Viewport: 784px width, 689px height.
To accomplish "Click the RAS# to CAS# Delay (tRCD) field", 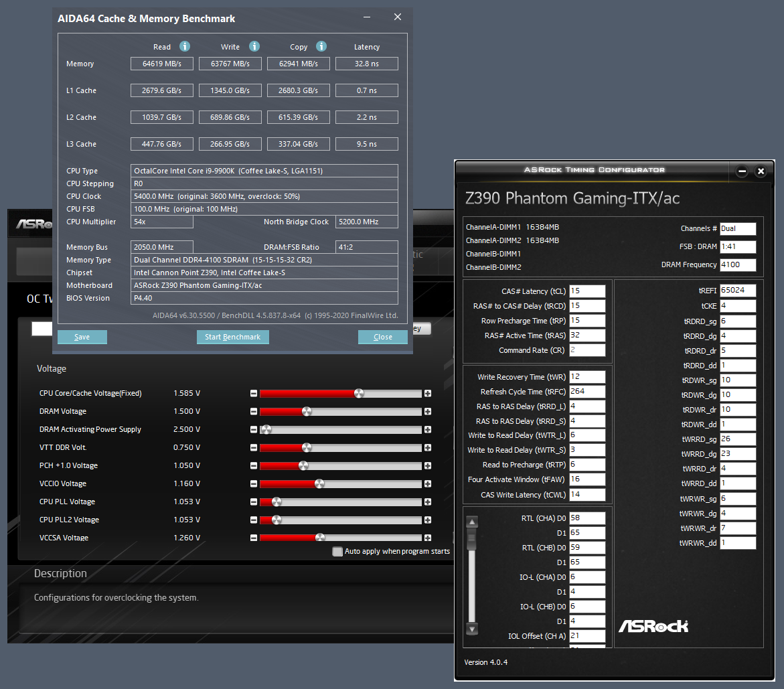I will point(588,306).
